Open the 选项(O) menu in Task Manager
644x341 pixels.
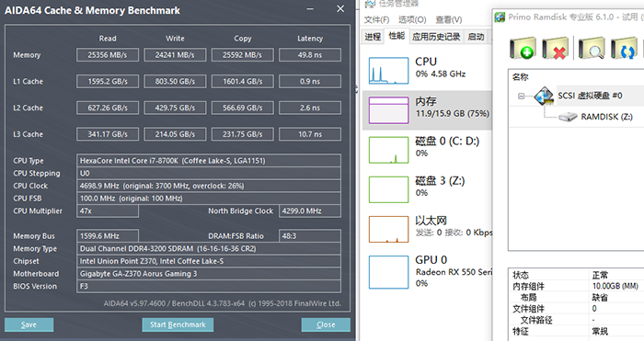pos(412,19)
